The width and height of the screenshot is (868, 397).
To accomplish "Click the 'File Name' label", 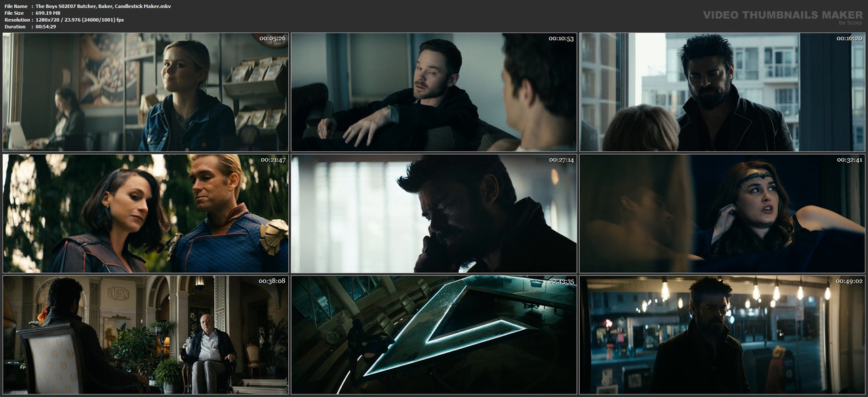I will pyautogui.click(x=16, y=6).
